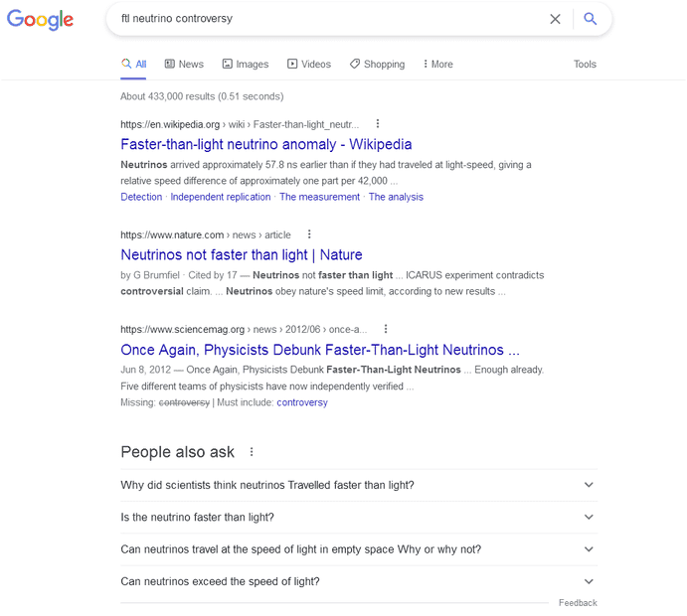The height and width of the screenshot is (616, 687).
Task: Expand 'Why did scientists think neutrinos' question
Action: click(589, 485)
